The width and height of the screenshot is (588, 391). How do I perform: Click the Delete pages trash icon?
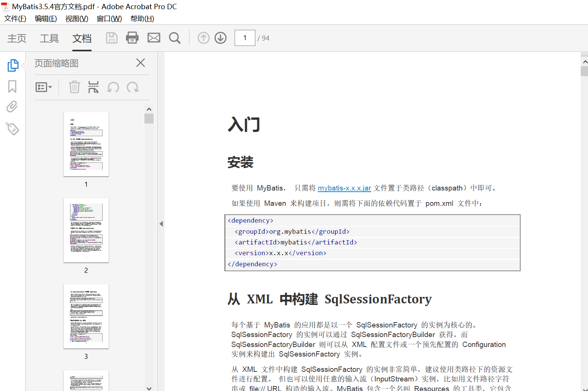click(x=74, y=87)
